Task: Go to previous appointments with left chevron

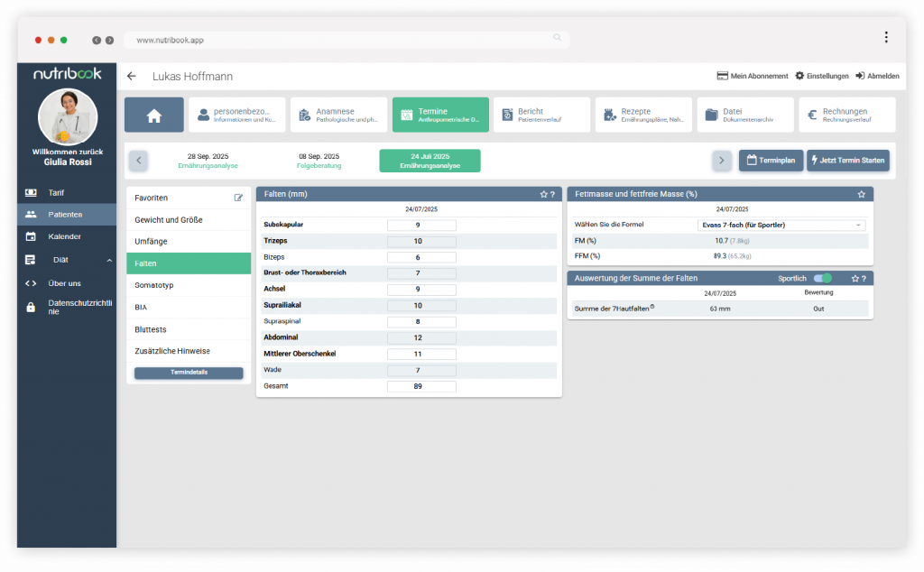Action: (x=139, y=161)
